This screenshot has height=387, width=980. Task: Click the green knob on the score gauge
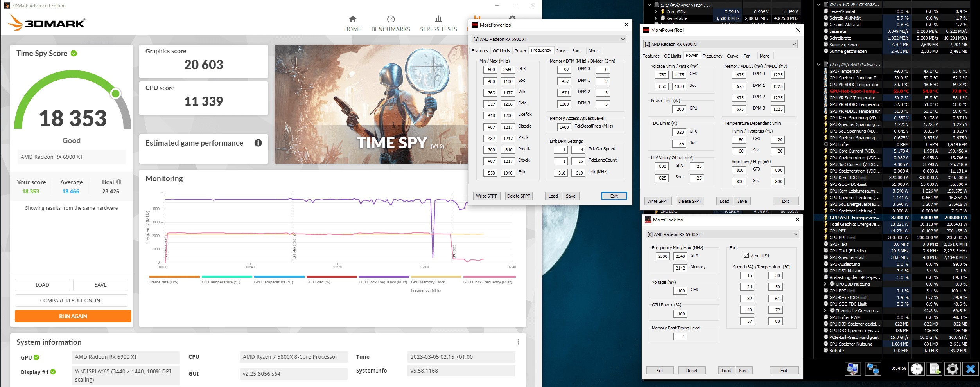115,94
